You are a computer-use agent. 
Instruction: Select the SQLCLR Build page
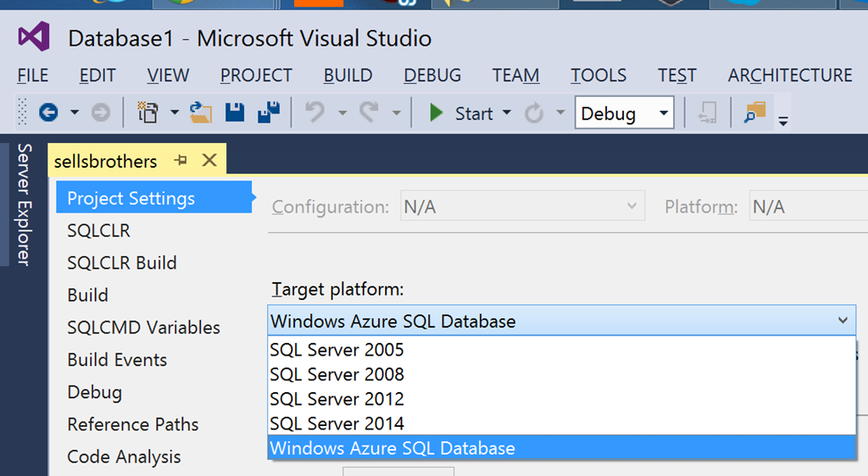[122, 263]
